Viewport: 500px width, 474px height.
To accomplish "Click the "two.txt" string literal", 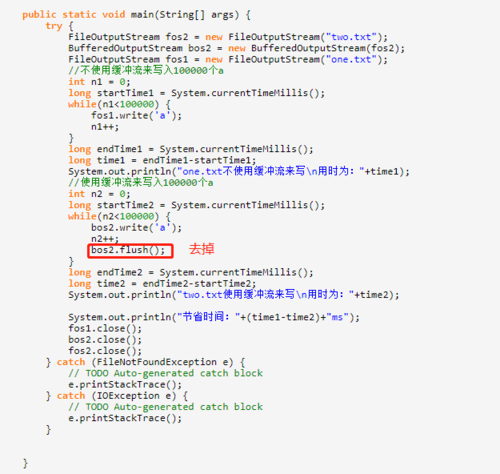I will point(351,37).
